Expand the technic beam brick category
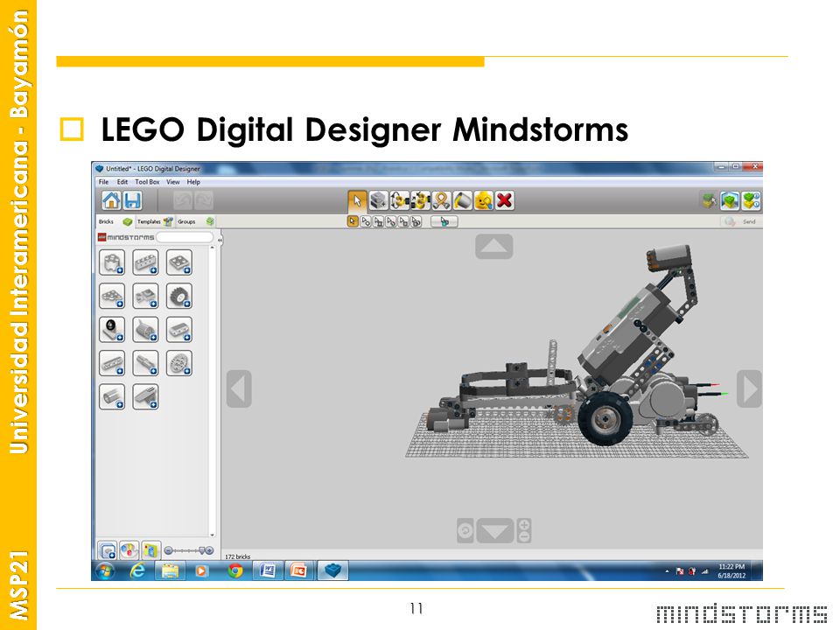The height and width of the screenshot is (630, 840). coord(146,262)
